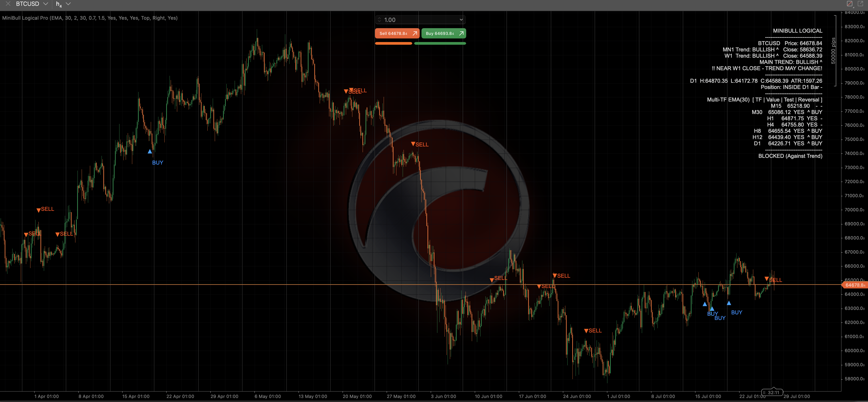868x402 pixels.
Task: Click the last SELL marker near 22 Jul
Action: [x=773, y=279]
